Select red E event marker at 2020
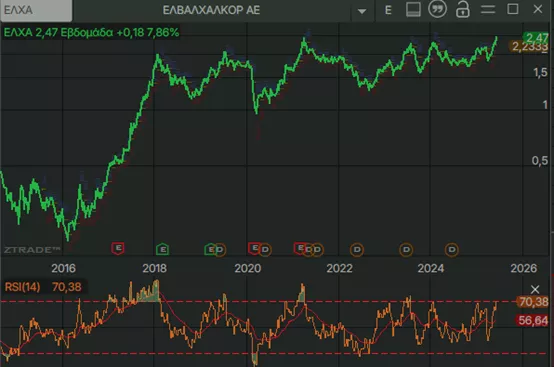Image resolution: width=554 pixels, height=367 pixels. tap(254, 248)
